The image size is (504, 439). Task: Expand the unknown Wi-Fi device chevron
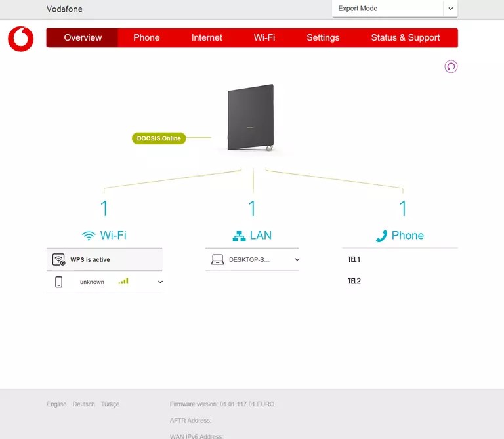(x=160, y=282)
